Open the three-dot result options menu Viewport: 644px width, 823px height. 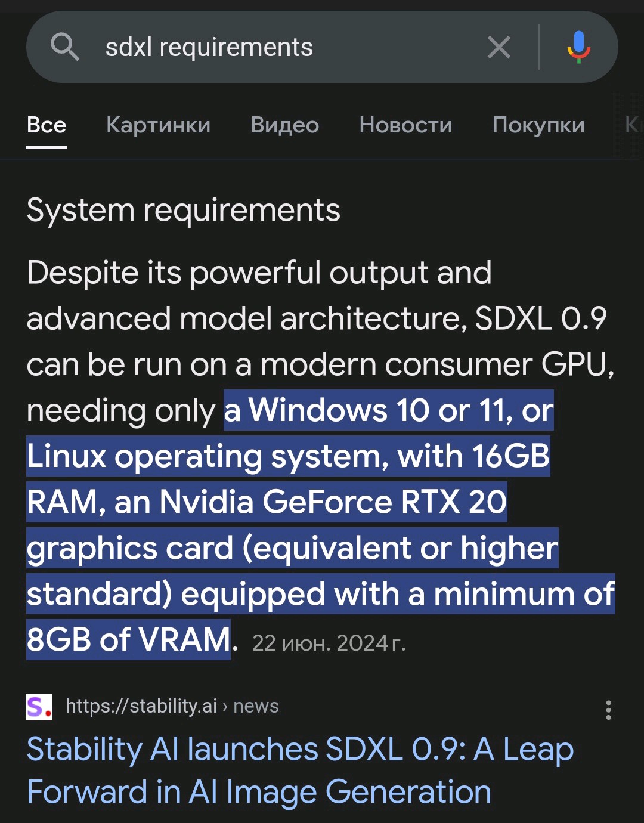608,710
